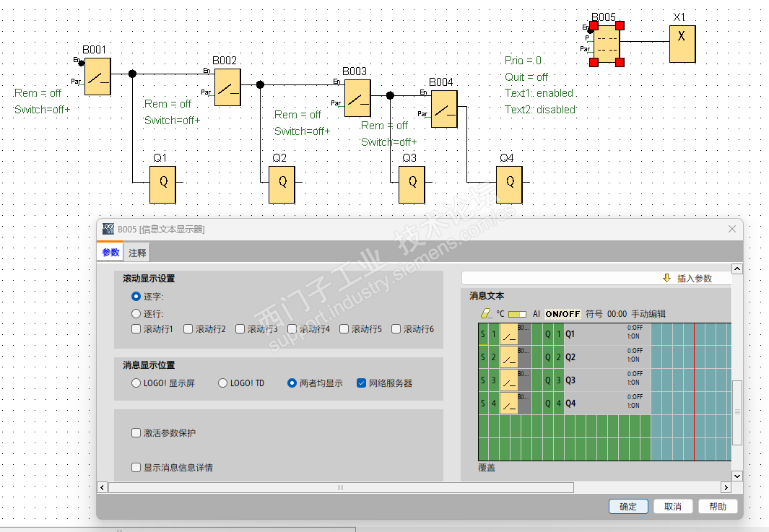The image size is (769, 532).
Task: Click the scroll-down arrow of dialog's vertical scrollbar
Action: (737, 476)
